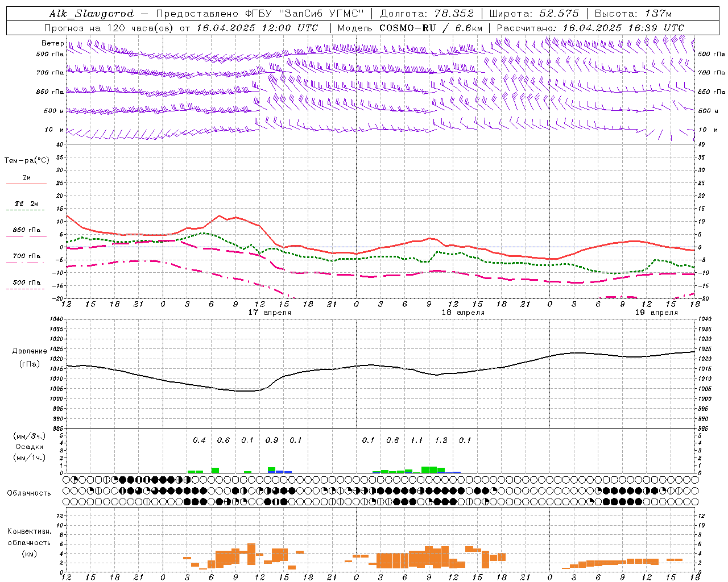This screenshot has height=582, width=728.
Task: Select the Давление pressure chart label
Action: [x=30, y=351]
